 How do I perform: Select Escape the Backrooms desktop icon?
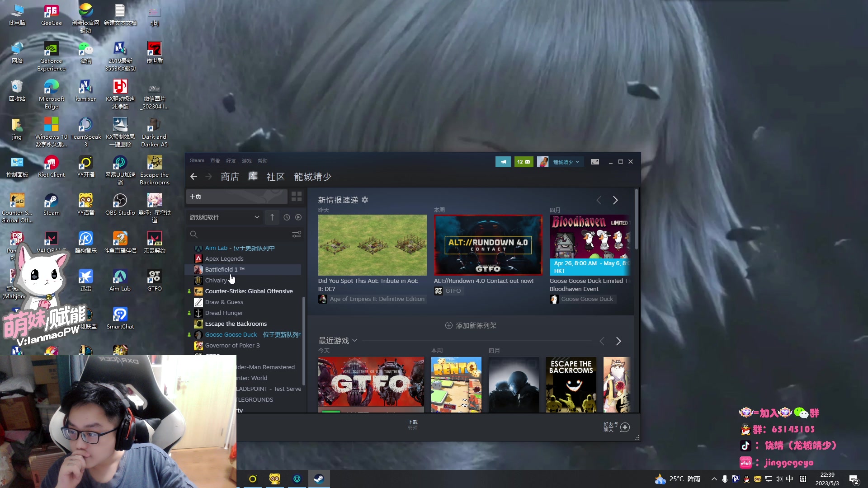coord(154,170)
